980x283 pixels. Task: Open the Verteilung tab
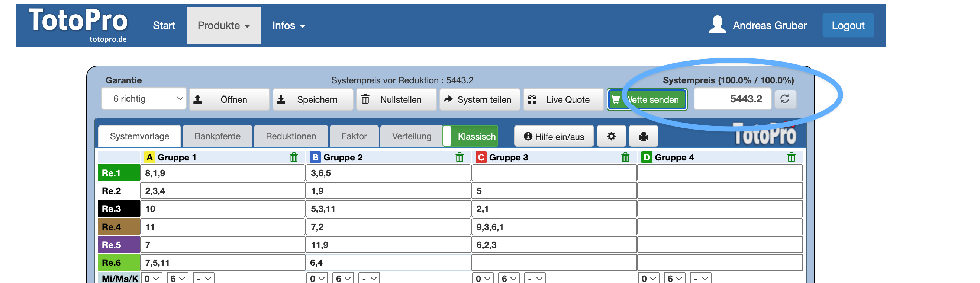pos(412,136)
